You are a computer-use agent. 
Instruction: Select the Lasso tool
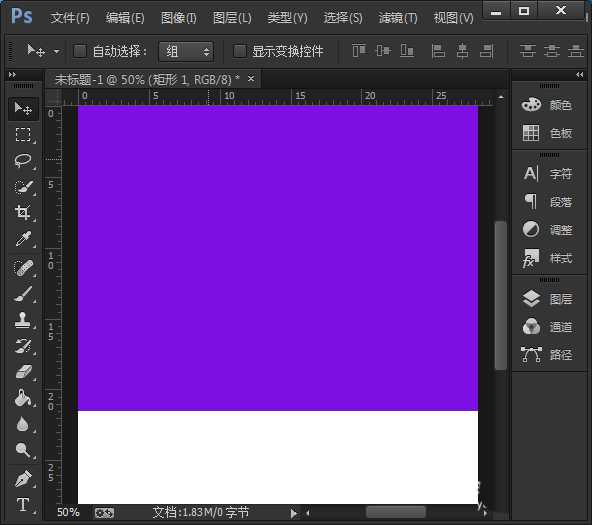[23, 160]
